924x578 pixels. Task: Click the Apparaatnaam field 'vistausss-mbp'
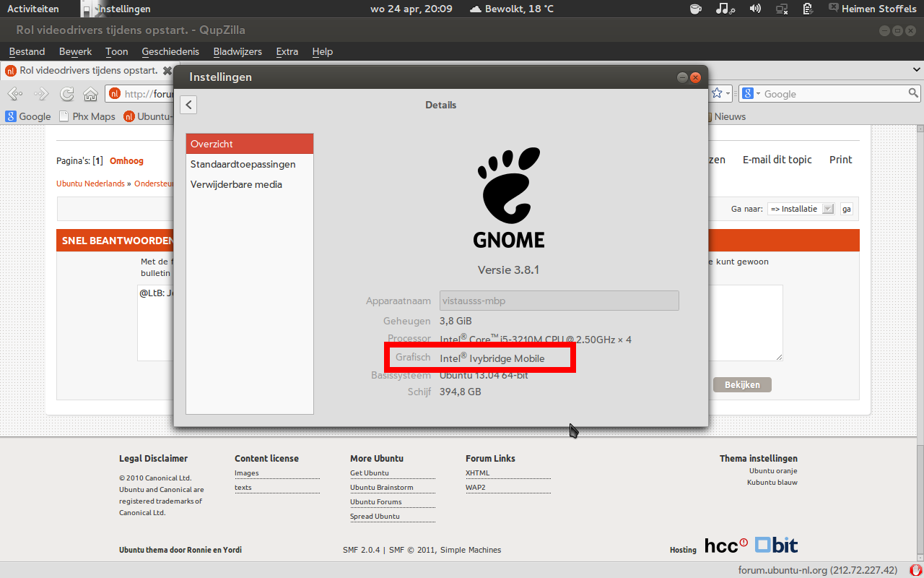[x=559, y=301]
